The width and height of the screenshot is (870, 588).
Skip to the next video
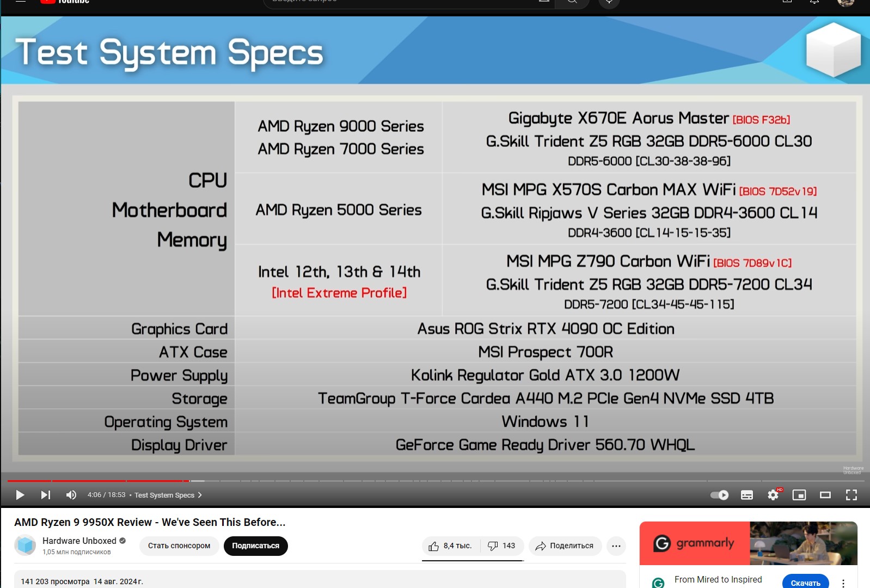[x=46, y=495]
